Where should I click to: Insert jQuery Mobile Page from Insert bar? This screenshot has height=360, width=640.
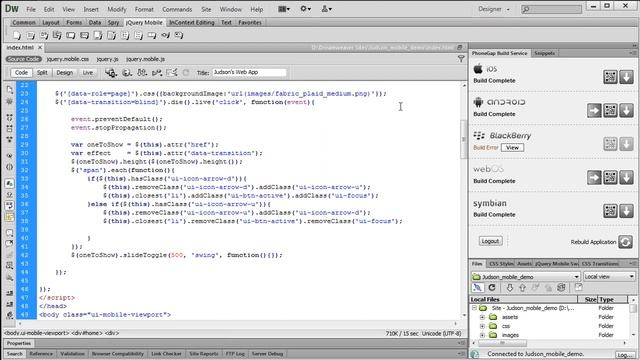coord(17,36)
